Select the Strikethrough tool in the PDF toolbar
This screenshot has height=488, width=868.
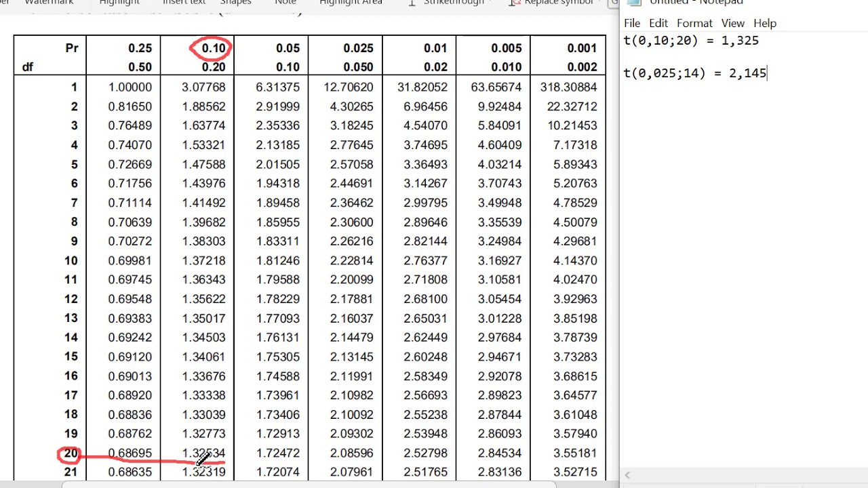click(x=454, y=2)
